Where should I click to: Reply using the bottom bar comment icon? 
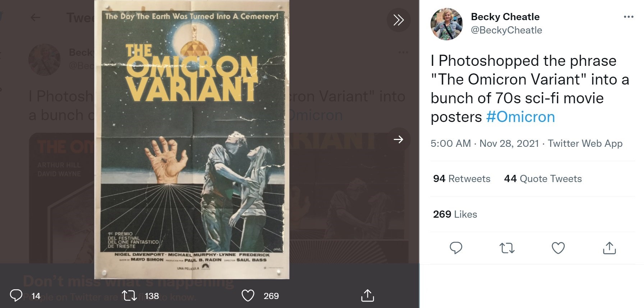point(16,296)
